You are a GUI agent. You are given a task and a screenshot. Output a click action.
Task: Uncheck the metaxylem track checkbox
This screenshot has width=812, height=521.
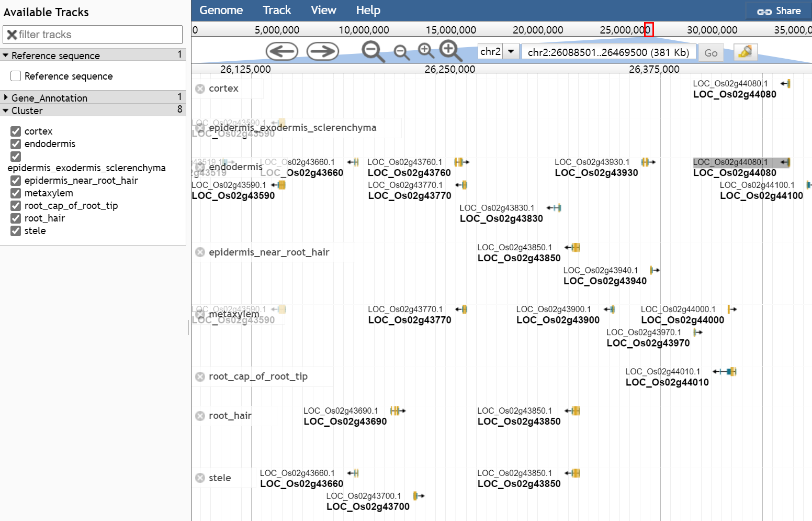coord(16,193)
